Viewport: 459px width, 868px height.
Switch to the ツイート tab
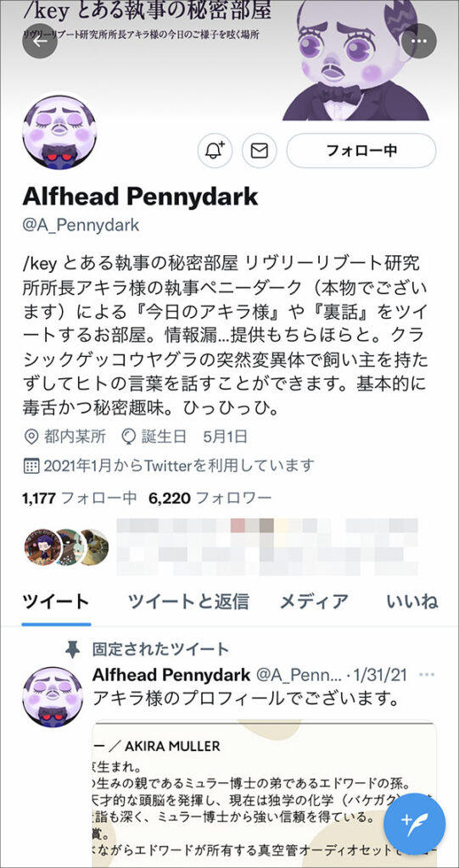[56, 601]
